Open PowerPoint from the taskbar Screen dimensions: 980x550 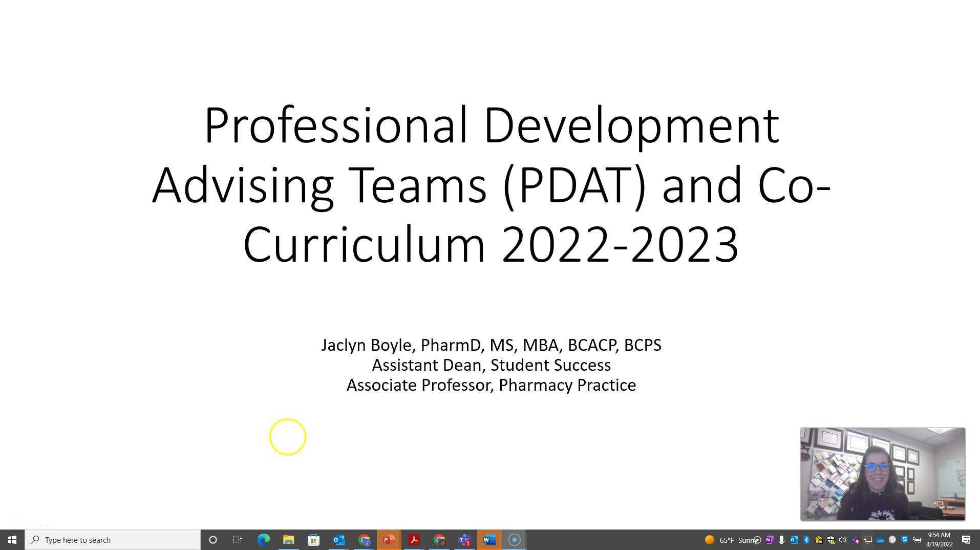coord(388,539)
